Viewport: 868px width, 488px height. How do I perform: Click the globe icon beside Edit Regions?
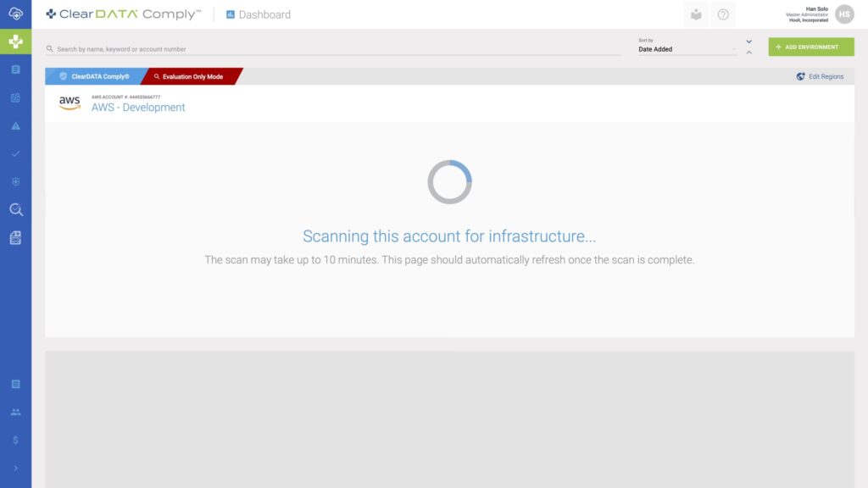tap(800, 76)
